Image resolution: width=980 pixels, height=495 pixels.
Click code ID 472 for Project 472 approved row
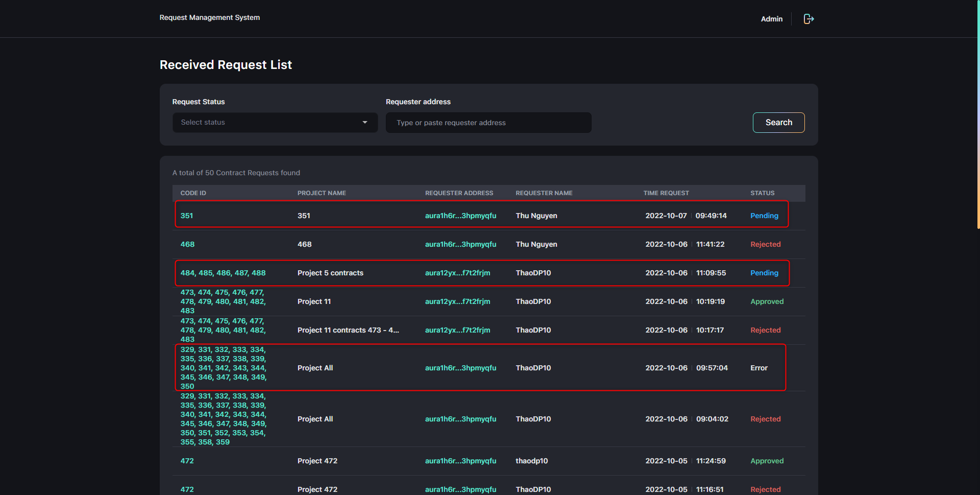[x=187, y=461]
